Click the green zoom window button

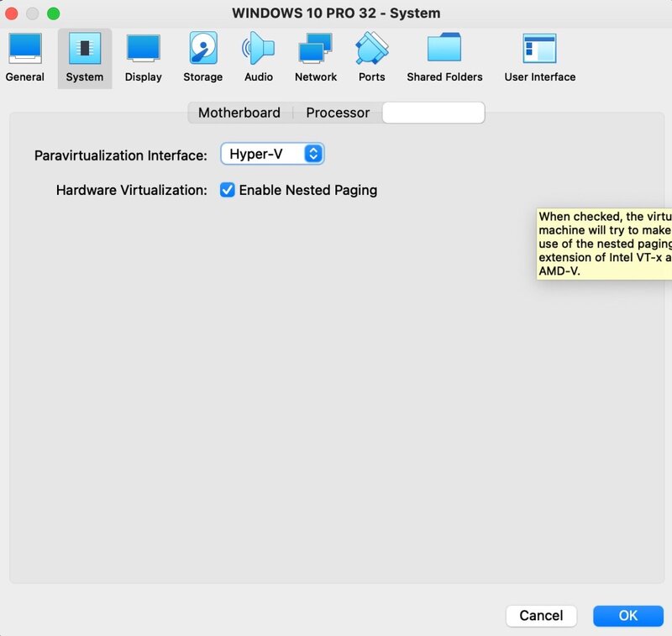(x=54, y=13)
